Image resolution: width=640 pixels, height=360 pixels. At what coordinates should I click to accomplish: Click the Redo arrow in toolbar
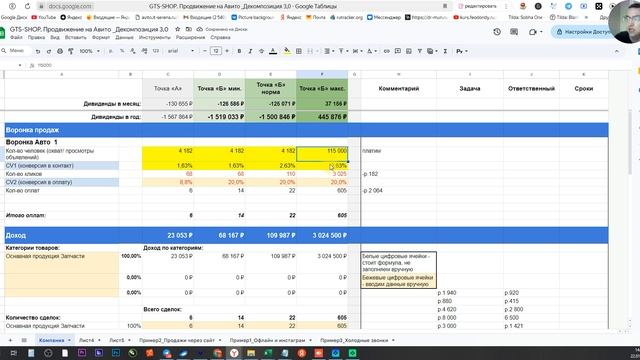[49, 51]
